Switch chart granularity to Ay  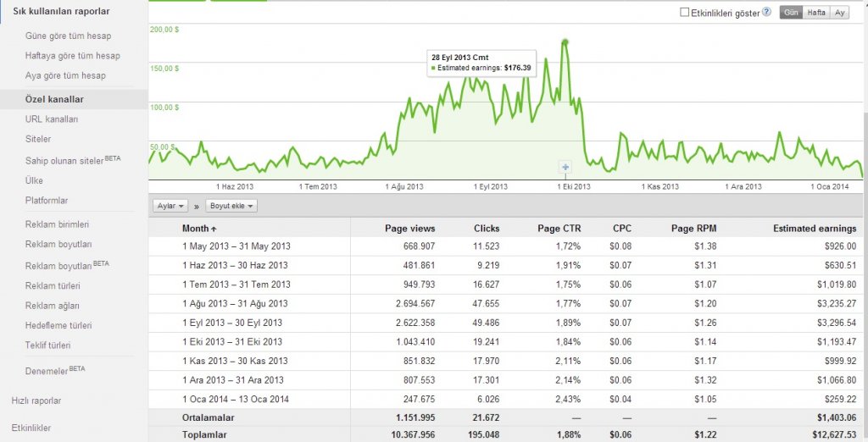[x=840, y=12]
